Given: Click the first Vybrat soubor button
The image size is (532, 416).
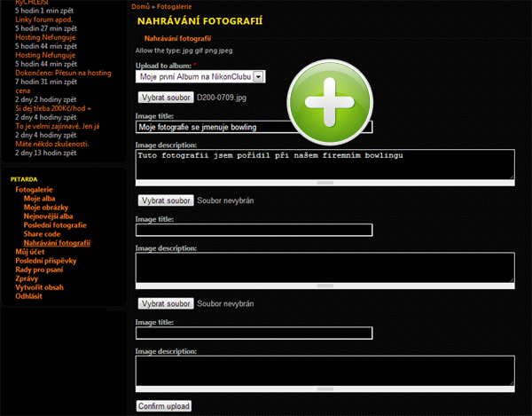Looking at the screenshot, I should pyautogui.click(x=165, y=98).
